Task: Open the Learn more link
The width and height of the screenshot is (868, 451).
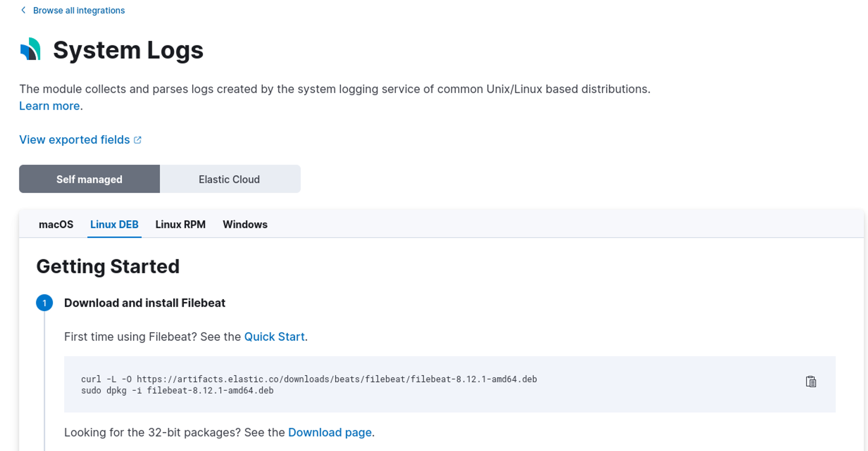Action: coord(50,106)
